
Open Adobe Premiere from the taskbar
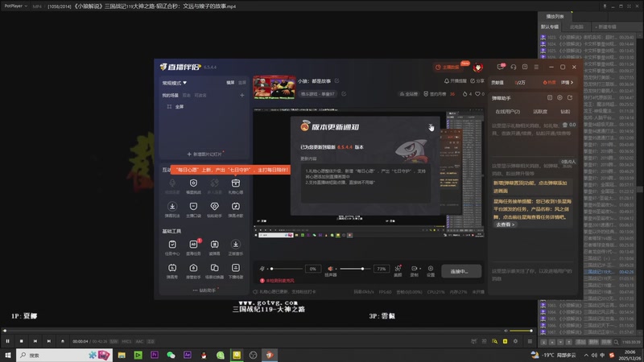click(x=155, y=355)
